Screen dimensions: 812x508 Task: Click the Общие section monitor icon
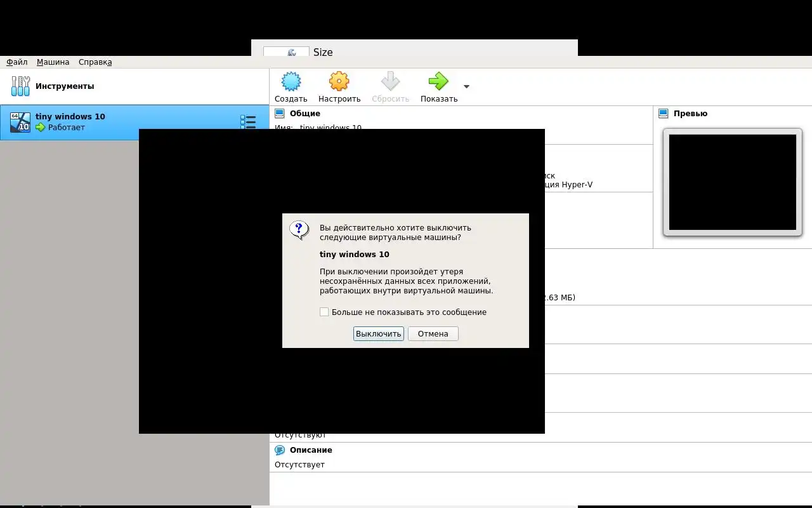280,114
